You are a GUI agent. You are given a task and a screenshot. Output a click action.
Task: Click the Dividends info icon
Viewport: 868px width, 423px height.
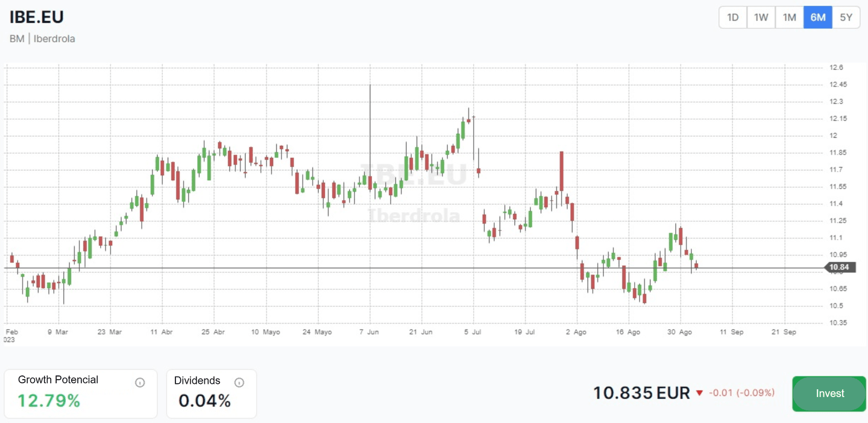pos(239,383)
